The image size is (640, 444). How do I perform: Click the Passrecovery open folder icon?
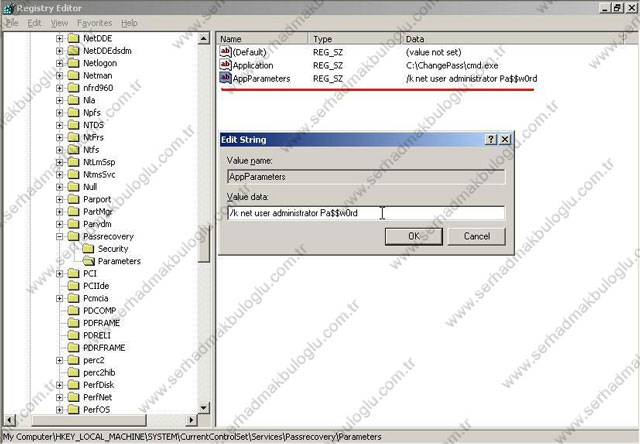(74, 237)
